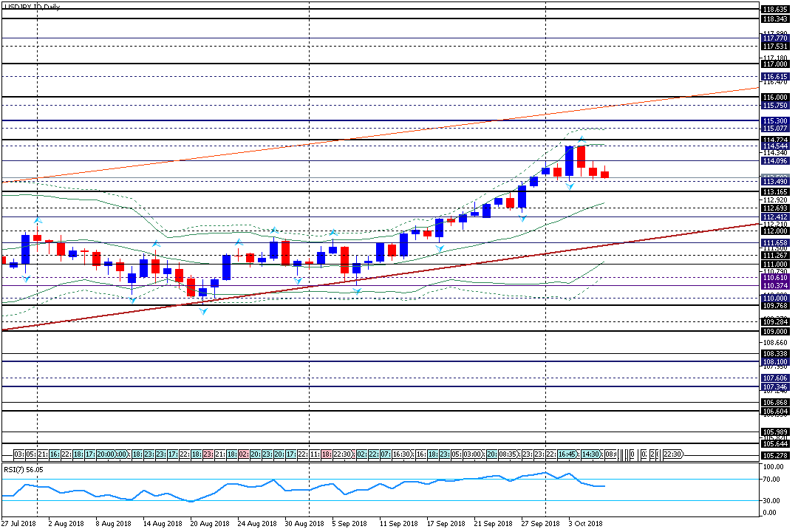This screenshot has width=798, height=532.
Task: Click the 117.770 level label
Action: [775, 38]
